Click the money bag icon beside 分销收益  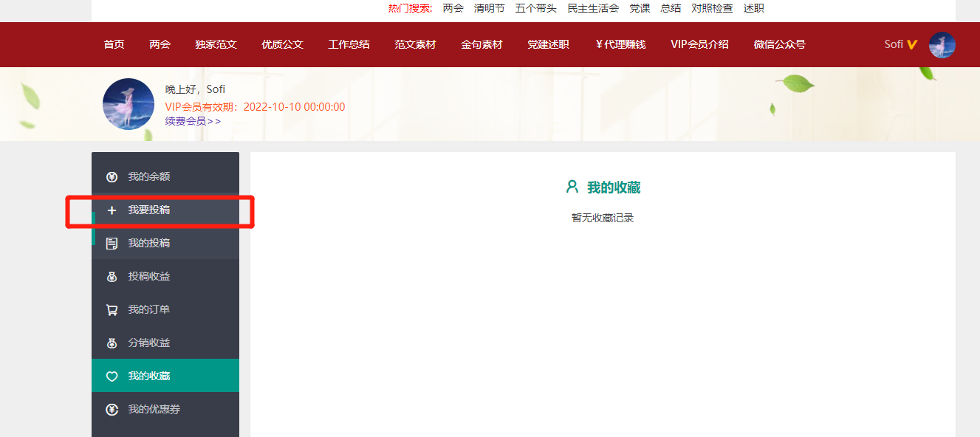tap(112, 343)
